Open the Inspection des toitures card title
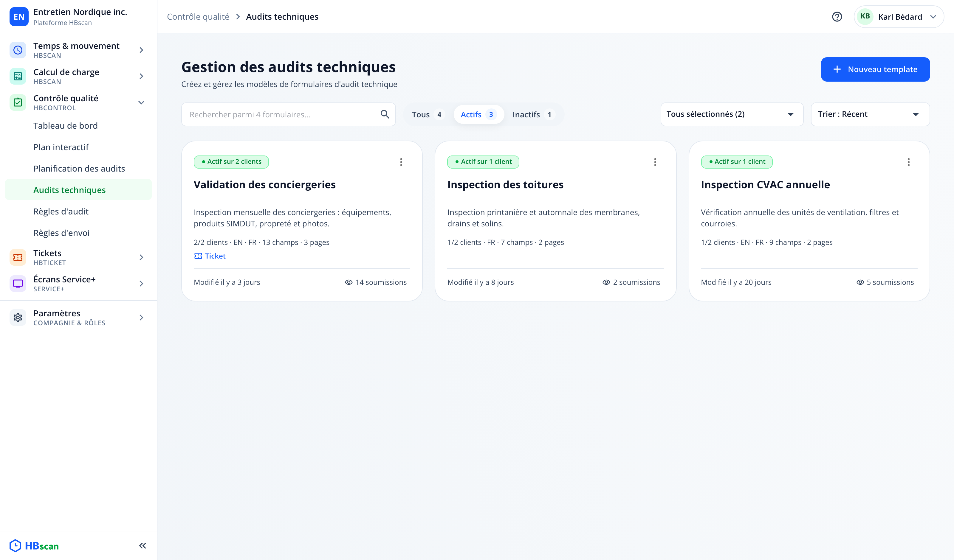 (505, 185)
